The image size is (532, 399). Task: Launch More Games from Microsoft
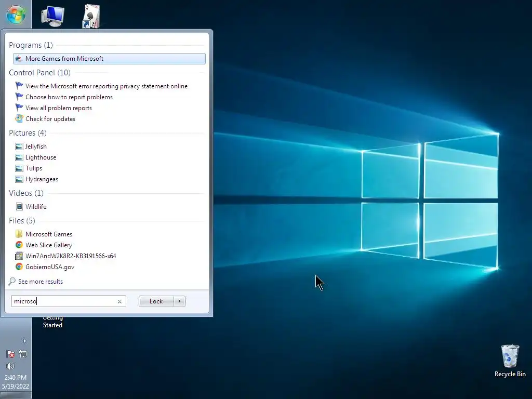click(109, 59)
